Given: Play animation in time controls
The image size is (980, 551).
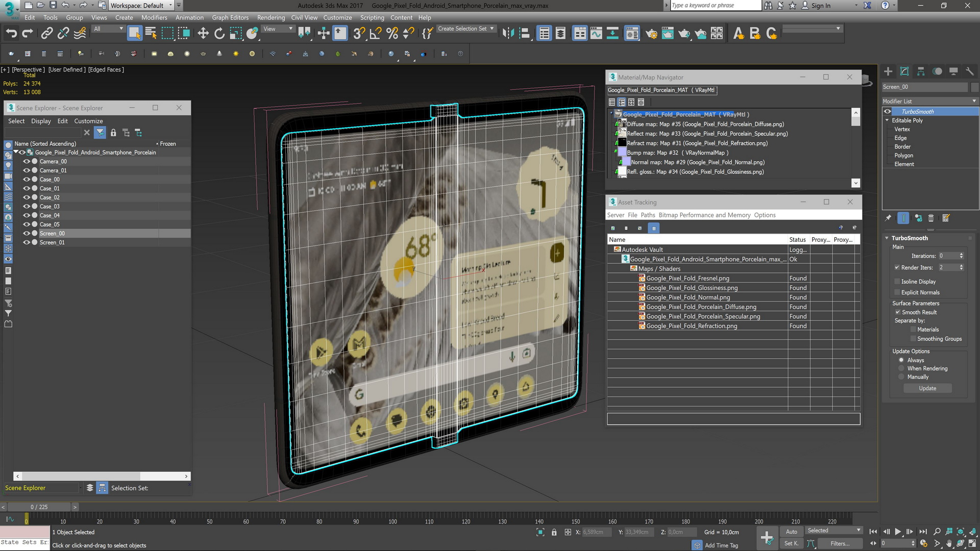Looking at the screenshot, I should click(898, 532).
